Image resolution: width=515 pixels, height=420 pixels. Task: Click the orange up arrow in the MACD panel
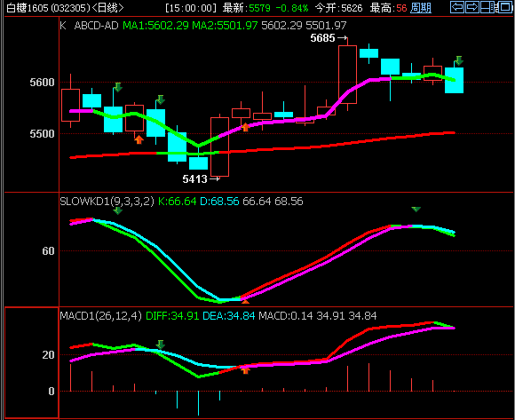tap(245, 370)
